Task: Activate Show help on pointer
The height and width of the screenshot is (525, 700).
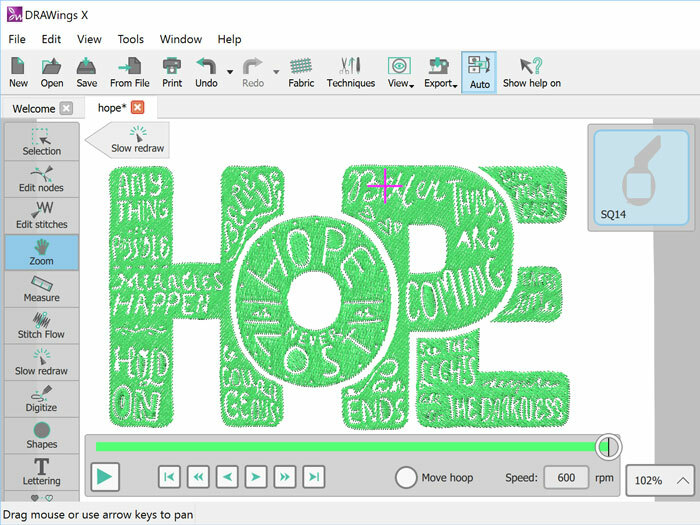Action: (531, 72)
